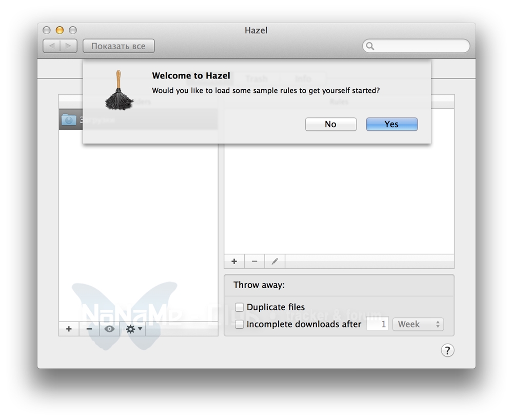Click the Показать все button
The height and width of the screenshot is (420, 513).
(119, 46)
